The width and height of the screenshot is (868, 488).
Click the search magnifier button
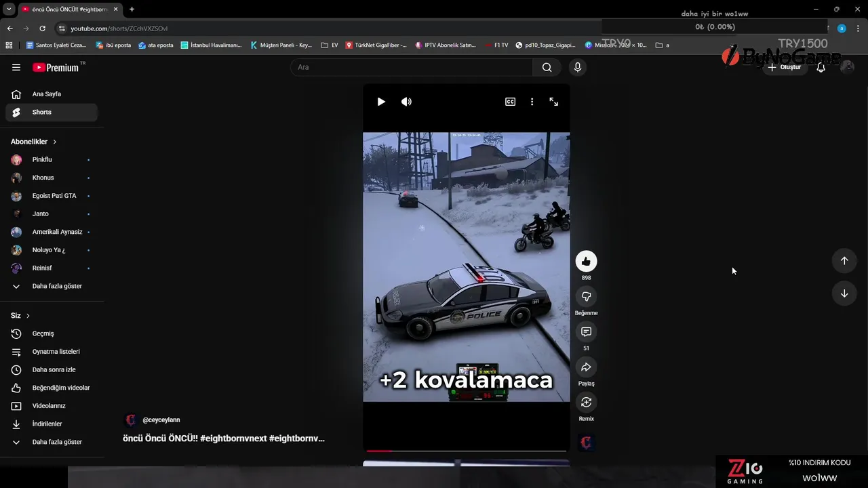point(547,67)
